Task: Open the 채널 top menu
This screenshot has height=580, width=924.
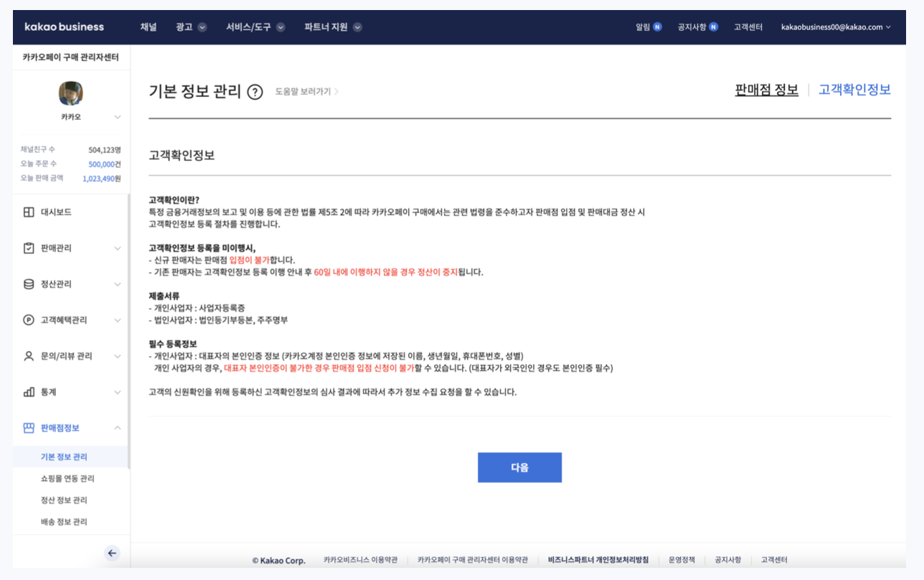Action: (x=148, y=27)
